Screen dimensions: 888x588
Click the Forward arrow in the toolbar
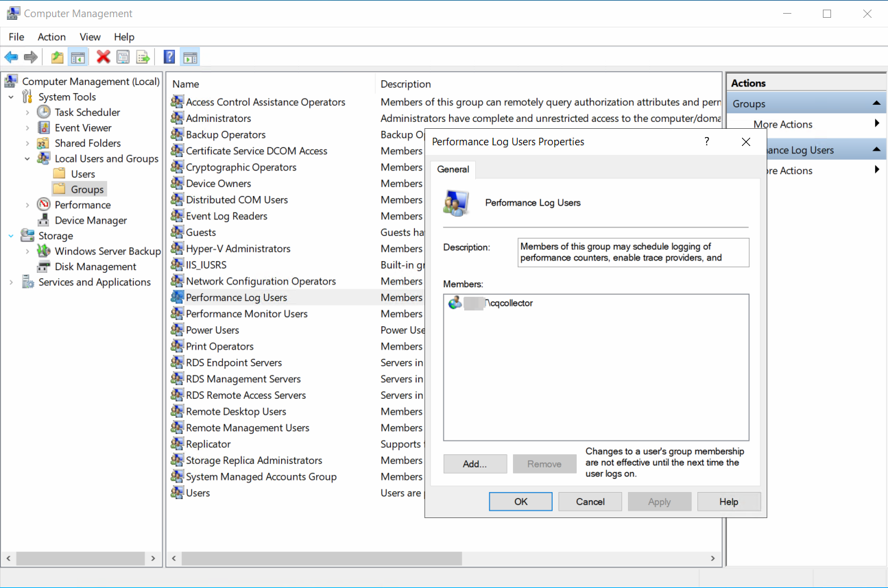click(30, 57)
